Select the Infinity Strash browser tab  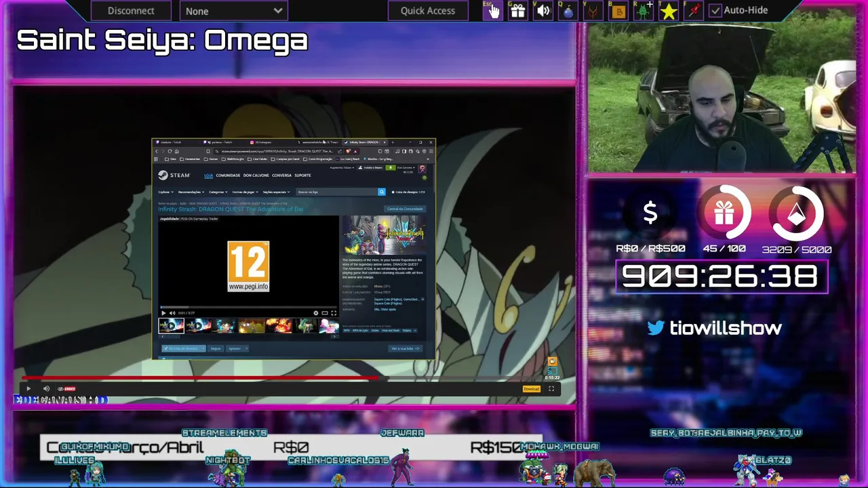point(366,142)
